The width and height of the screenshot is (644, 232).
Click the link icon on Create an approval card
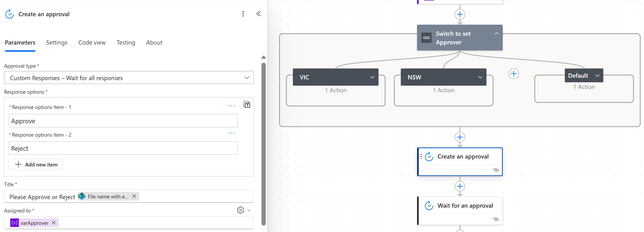[x=496, y=170]
